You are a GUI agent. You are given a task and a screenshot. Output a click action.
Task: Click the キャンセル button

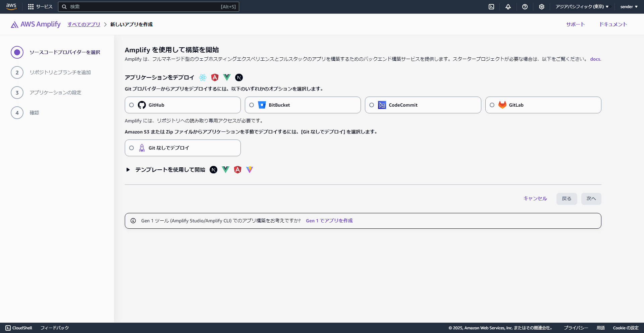[535, 199]
